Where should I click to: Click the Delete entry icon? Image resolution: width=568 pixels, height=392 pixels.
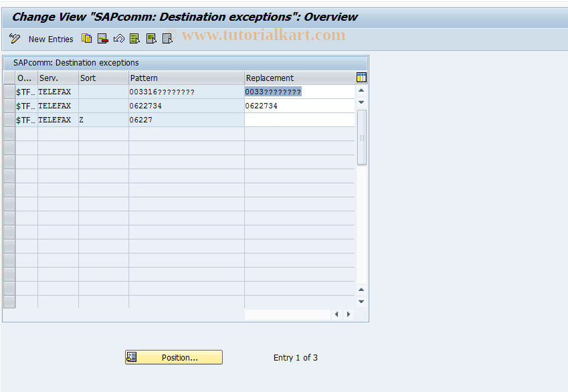102,38
